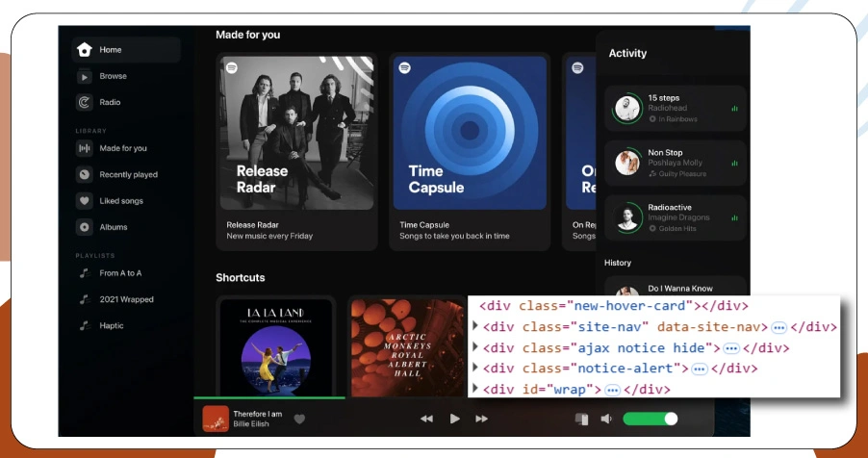Image resolution: width=868 pixels, height=458 pixels.
Task: Skip to the next track
Action: pos(482,419)
